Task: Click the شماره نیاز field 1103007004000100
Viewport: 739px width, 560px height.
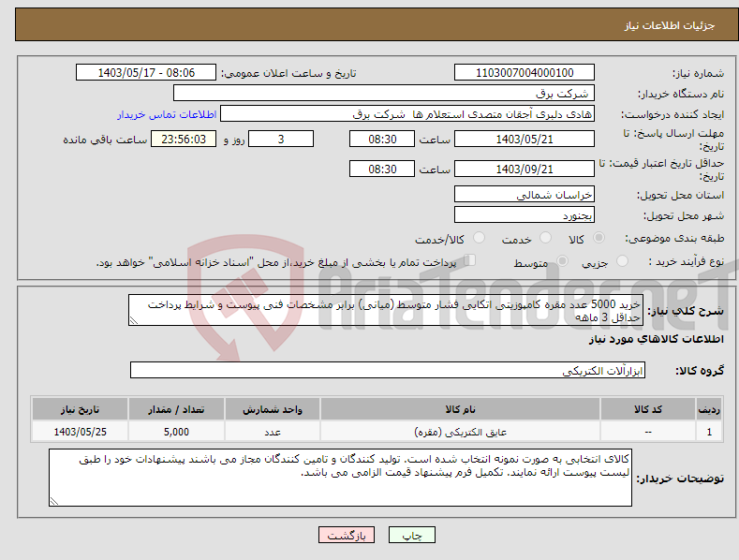Action: pos(525,73)
